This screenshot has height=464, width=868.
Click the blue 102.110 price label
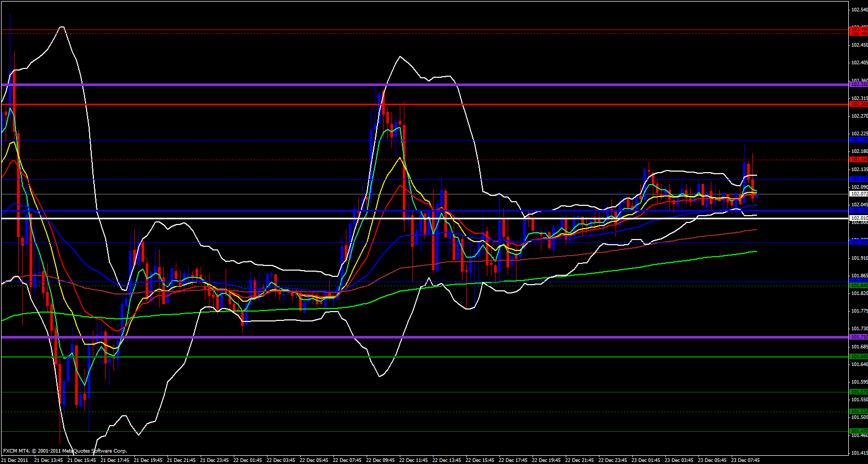click(x=859, y=179)
